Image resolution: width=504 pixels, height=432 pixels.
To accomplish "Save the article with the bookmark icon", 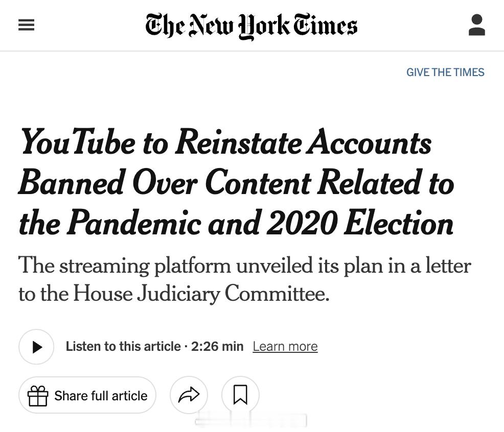I will [x=241, y=395].
